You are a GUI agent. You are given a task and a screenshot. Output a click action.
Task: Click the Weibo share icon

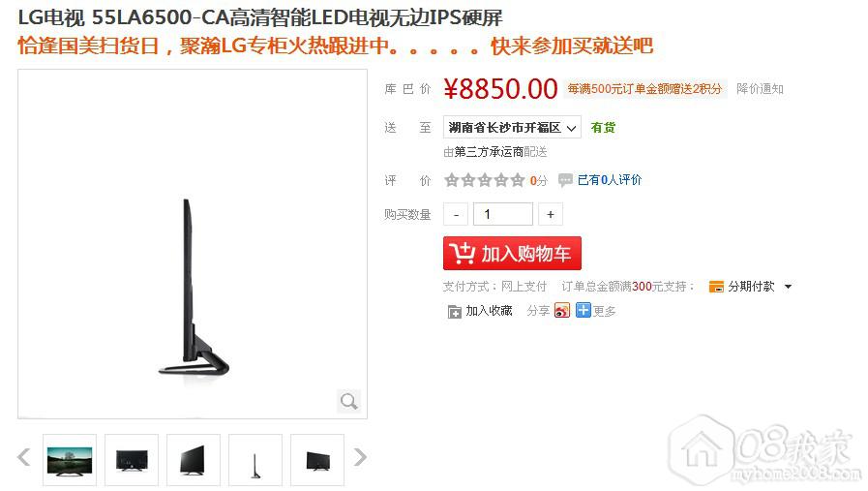click(x=562, y=310)
